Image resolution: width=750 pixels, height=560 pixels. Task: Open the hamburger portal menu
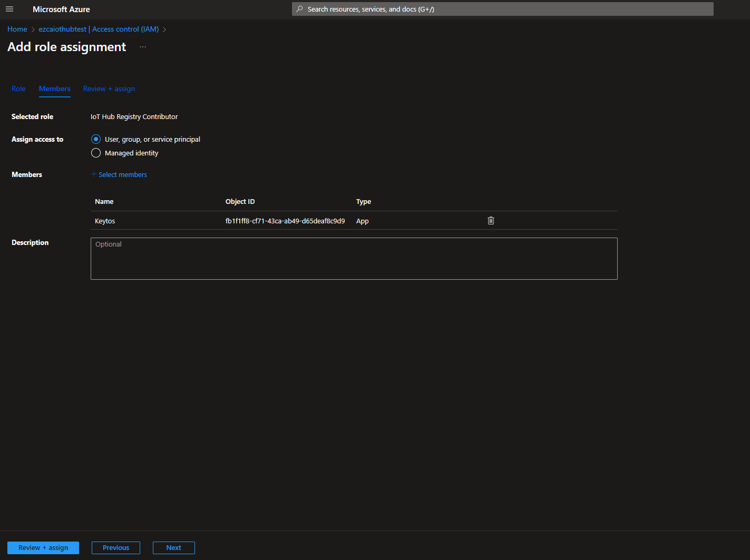click(9, 9)
